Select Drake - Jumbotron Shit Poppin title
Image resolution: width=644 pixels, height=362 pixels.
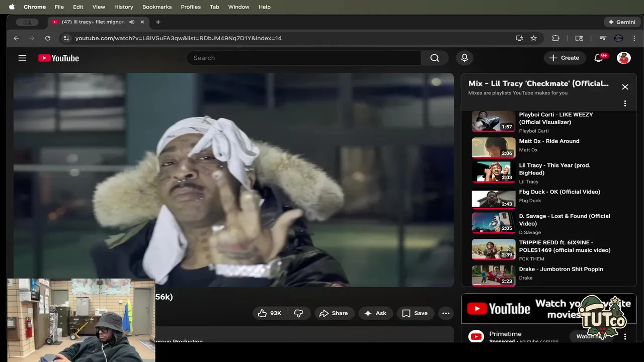[x=561, y=269]
